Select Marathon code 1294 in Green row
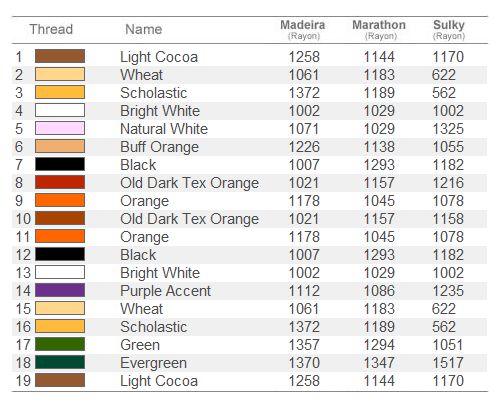Screen dimensions: 500x402 coord(379,345)
